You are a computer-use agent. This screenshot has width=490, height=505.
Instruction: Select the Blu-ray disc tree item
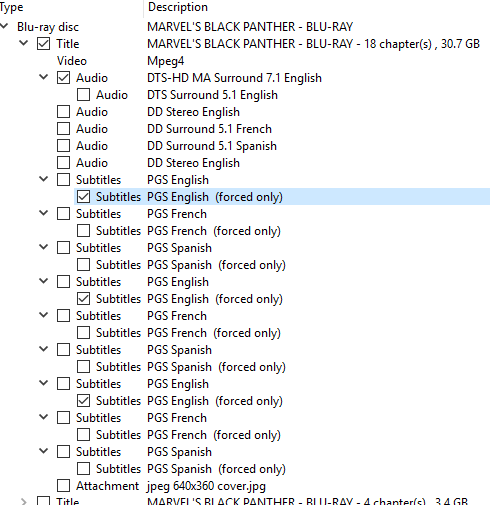point(48,27)
